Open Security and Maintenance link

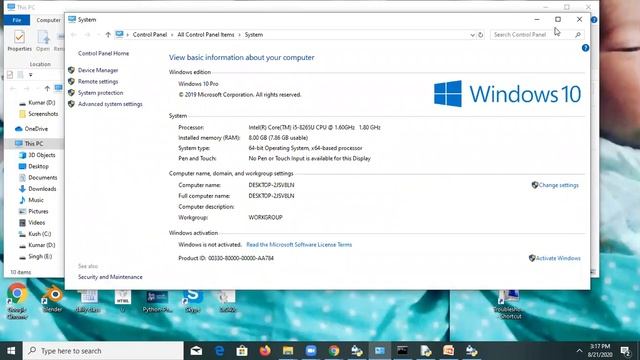(x=110, y=277)
